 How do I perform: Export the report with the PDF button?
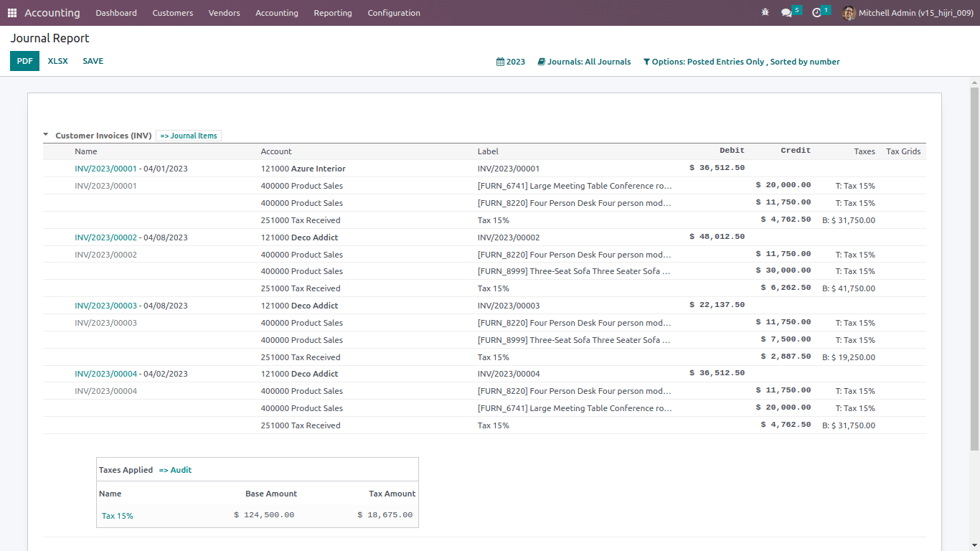24,61
